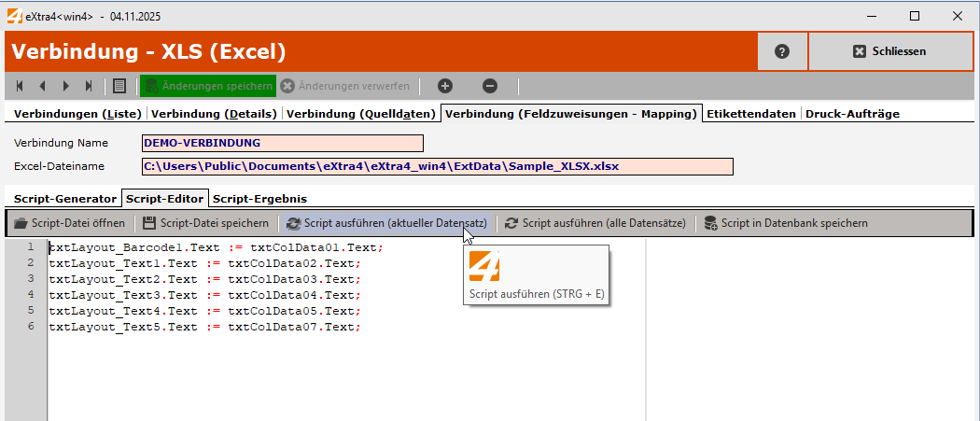Minimize the eXtra4 window
980x421 pixels.
[872, 16]
